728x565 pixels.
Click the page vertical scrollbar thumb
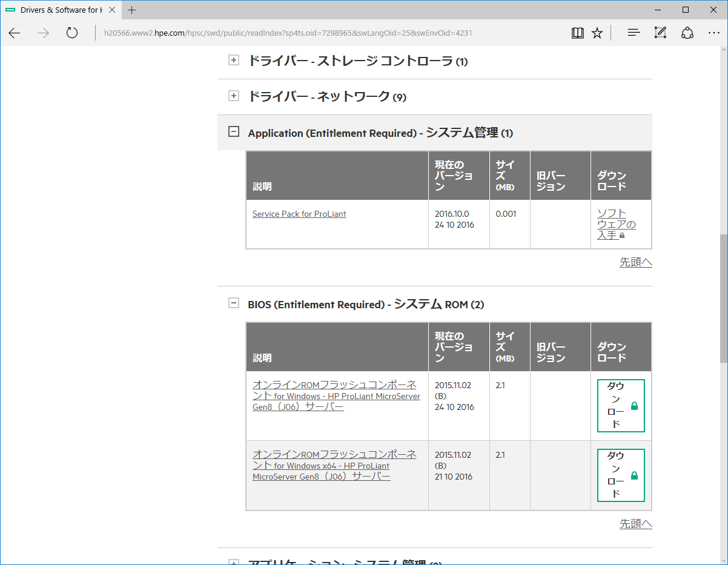click(x=723, y=299)
